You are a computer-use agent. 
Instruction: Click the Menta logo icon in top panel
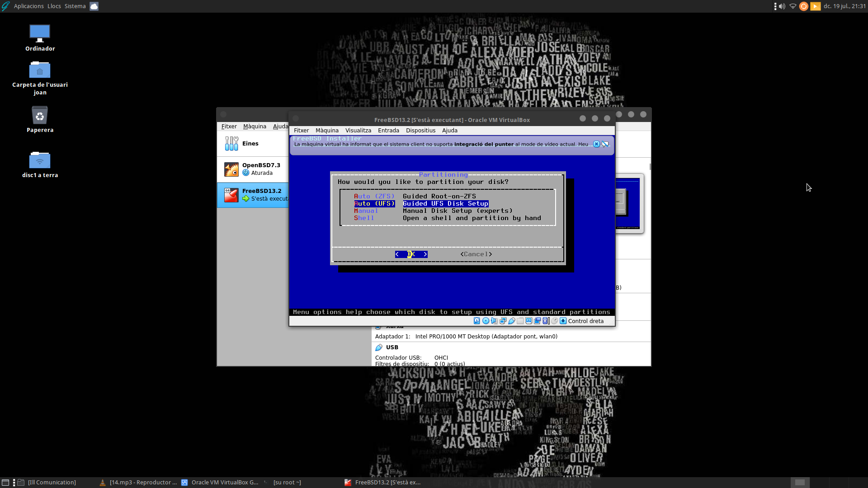click(x=5, y=6)
